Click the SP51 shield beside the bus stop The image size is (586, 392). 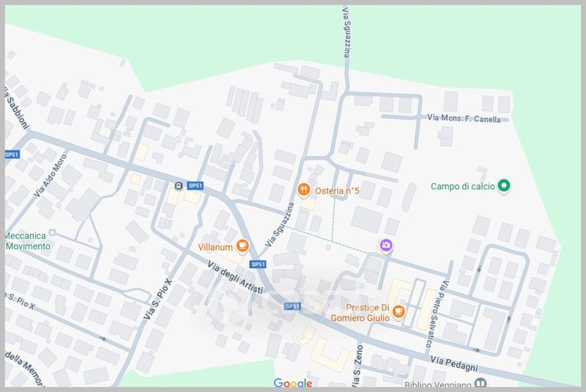click(195, 186)
